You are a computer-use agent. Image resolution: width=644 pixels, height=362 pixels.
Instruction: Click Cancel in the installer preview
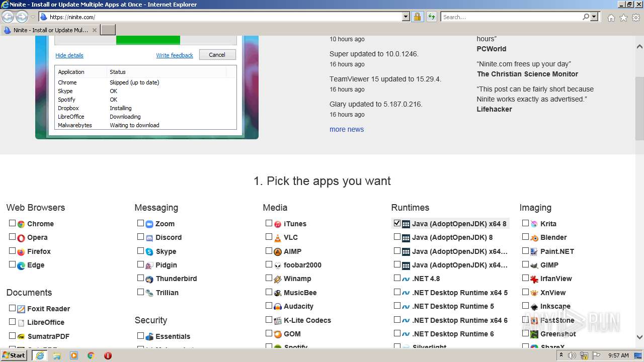click(x=217, y=55)
